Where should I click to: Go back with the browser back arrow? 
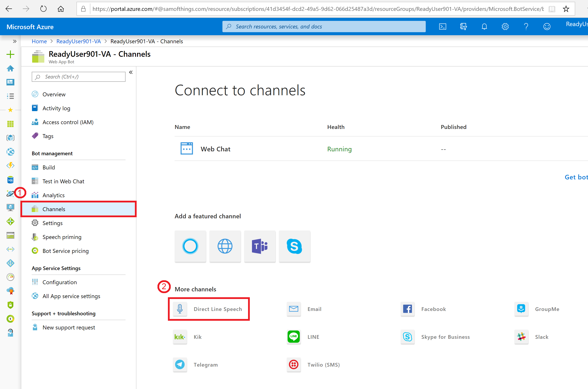point(9,9)
